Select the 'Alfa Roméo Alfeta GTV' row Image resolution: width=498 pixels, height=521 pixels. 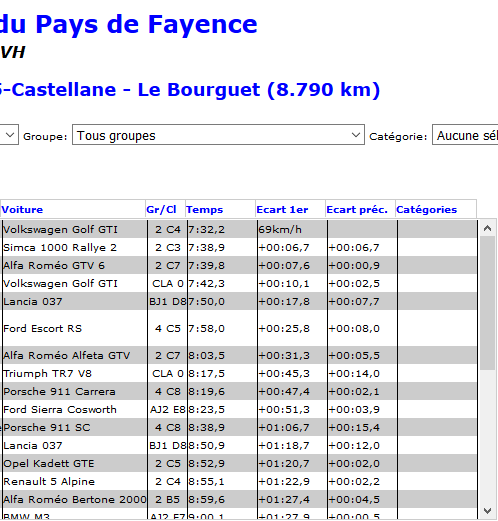pos(239,356)
